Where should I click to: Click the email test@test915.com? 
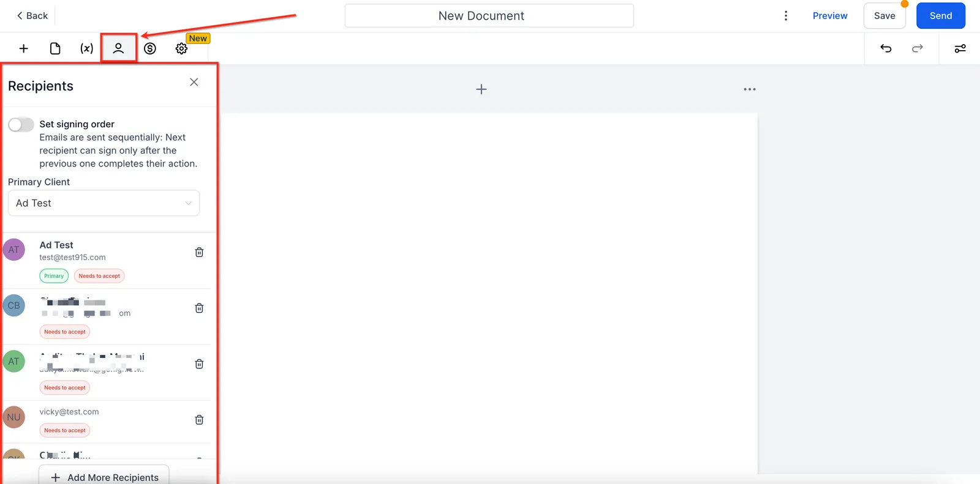tap(72, 258)
